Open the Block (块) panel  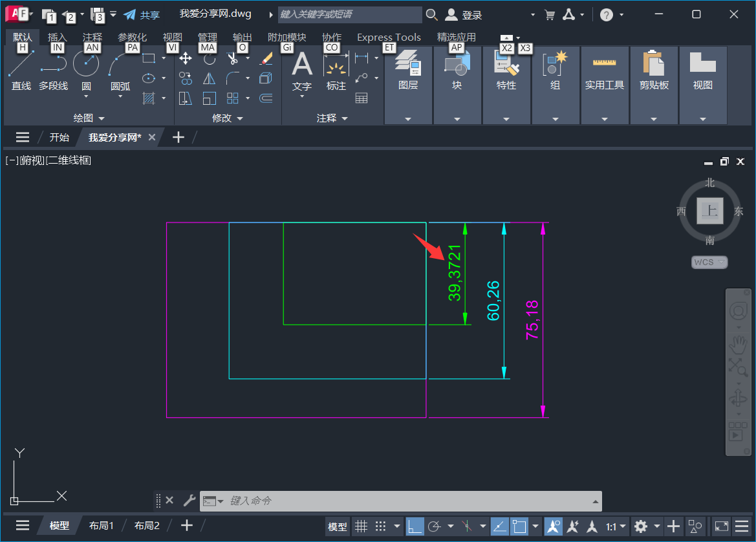pyautogui.click(x=457, y=85)
